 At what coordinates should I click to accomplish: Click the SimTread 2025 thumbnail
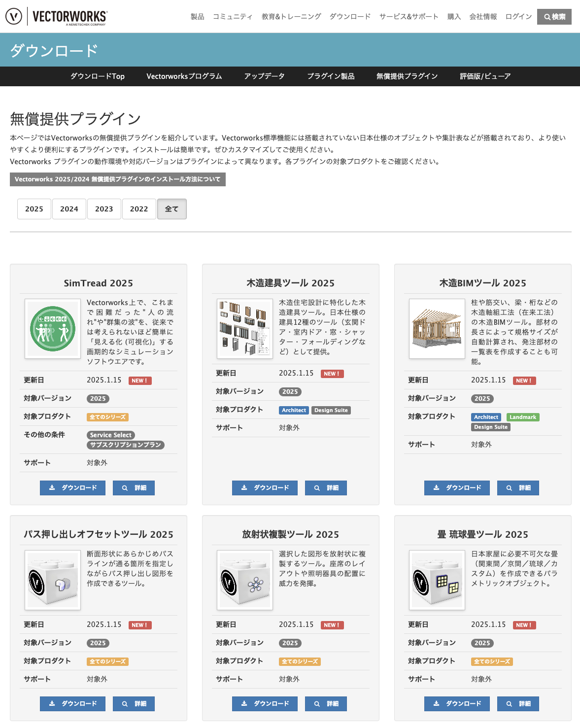[53, 329]
